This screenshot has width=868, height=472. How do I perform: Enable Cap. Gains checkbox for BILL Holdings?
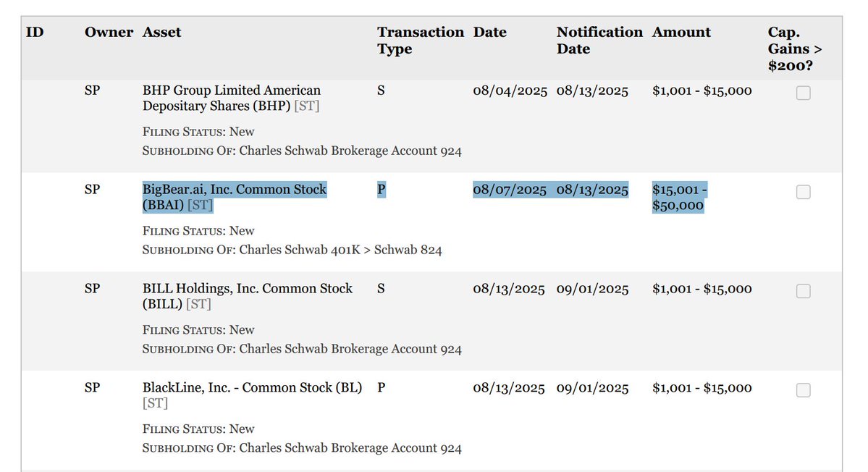pyautogui.click(x=803, y=291)
